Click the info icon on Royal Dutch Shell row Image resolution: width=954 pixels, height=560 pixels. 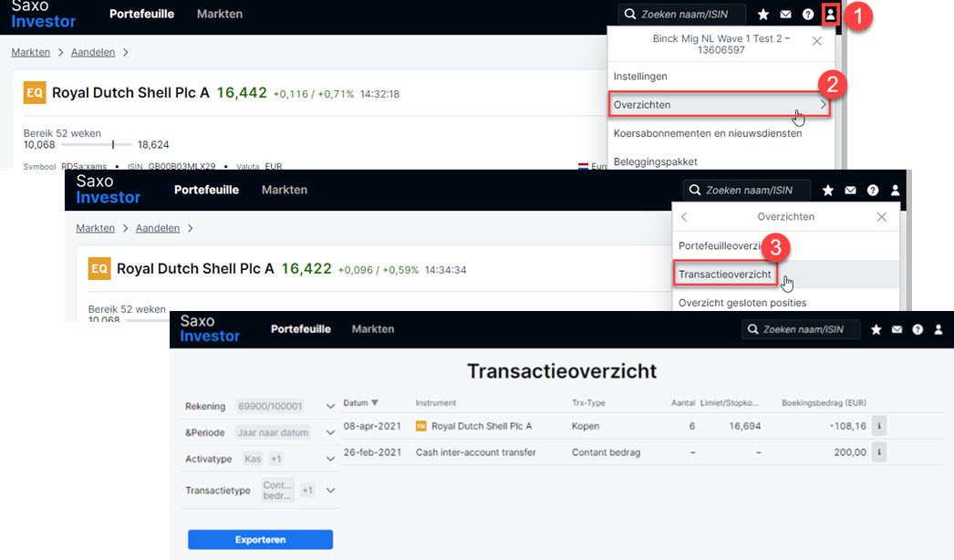tap(878, 426)
